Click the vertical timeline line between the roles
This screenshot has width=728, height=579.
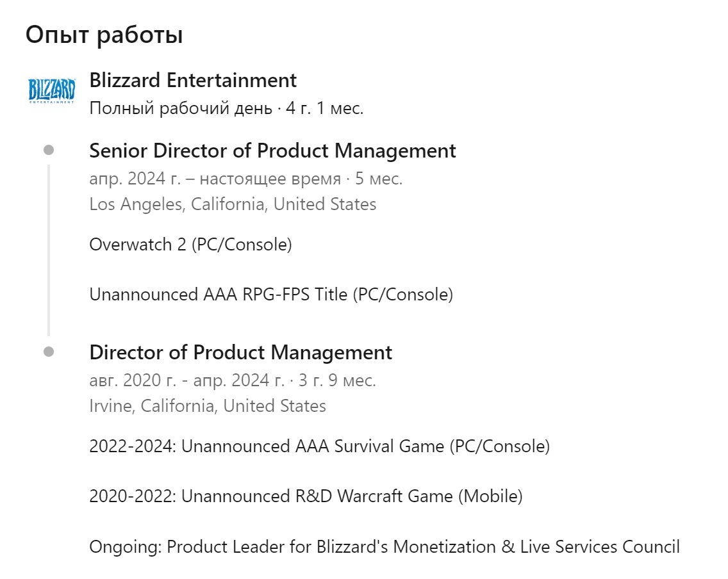click(x=49, y=250)
